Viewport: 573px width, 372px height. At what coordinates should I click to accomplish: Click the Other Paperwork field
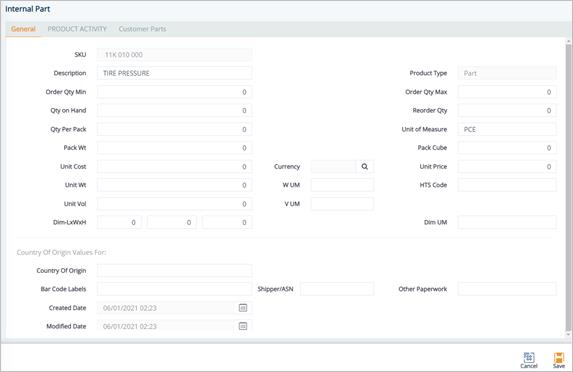click(x=507, y=289)
